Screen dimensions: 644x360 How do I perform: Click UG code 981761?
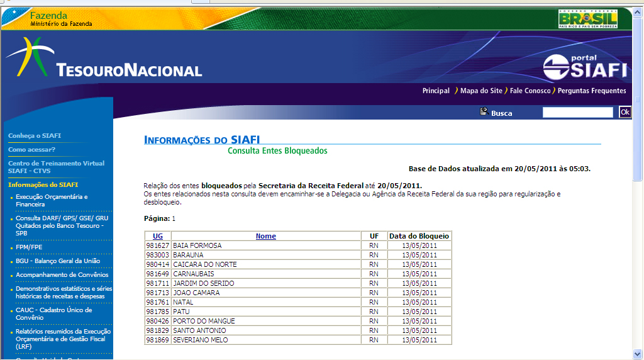tap(157, 303)
